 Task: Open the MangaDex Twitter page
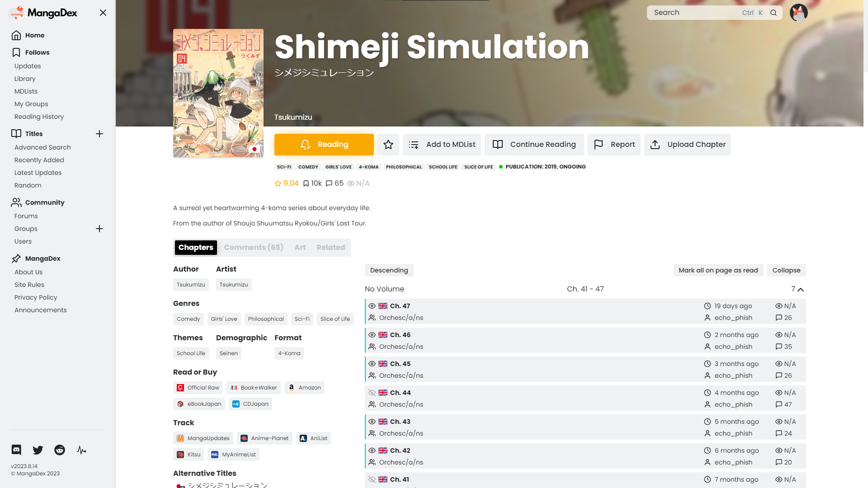click(x=38, y=450)
